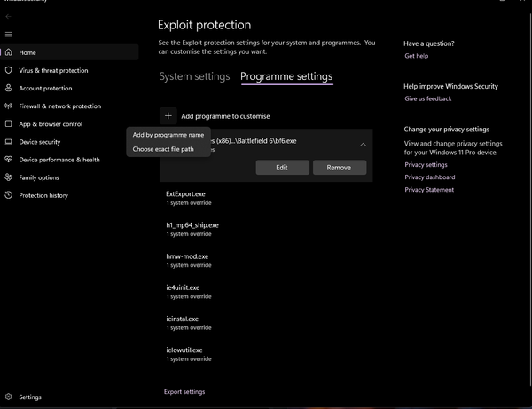Click Device performance & health heart icon
Viewport: 532px width, 409px height.
pyautogui.click(x=9, y=160)
